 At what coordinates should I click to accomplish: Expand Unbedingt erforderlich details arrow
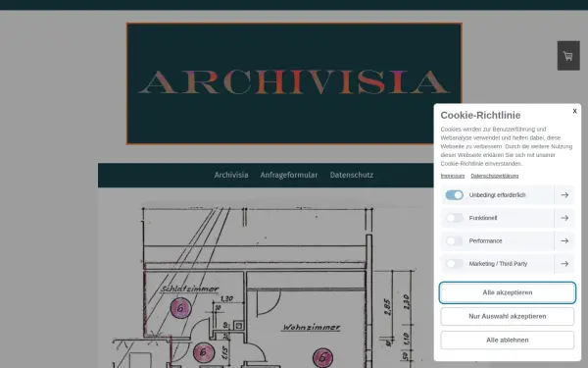pos(564,195)
